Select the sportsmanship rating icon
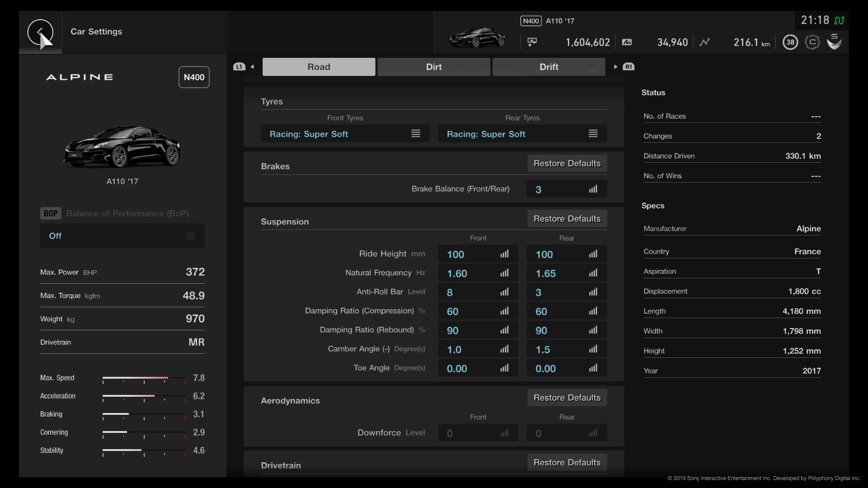868x488 pixels. click(834, 42)
